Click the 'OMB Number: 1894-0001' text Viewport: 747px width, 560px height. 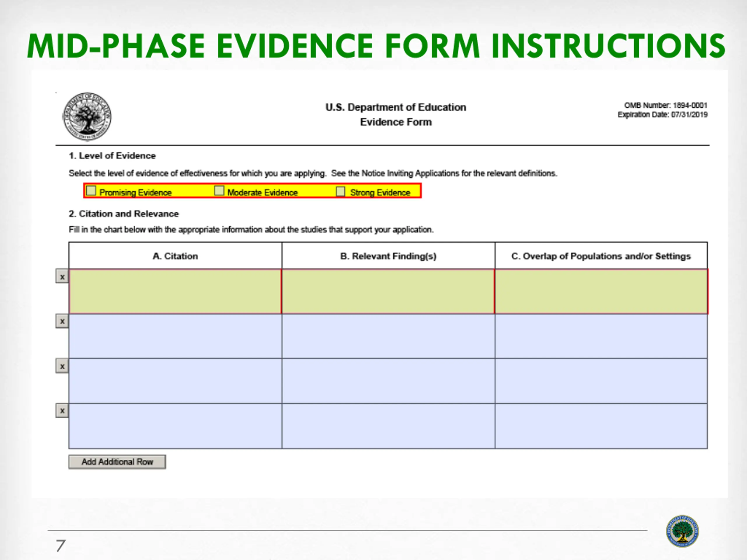coord(666,105)
